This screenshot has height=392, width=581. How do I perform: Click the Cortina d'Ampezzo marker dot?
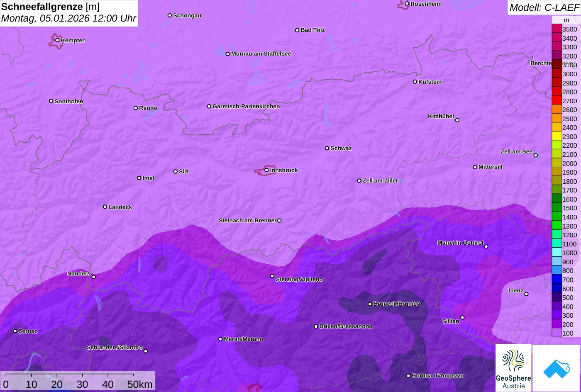(x=408, y=376)
